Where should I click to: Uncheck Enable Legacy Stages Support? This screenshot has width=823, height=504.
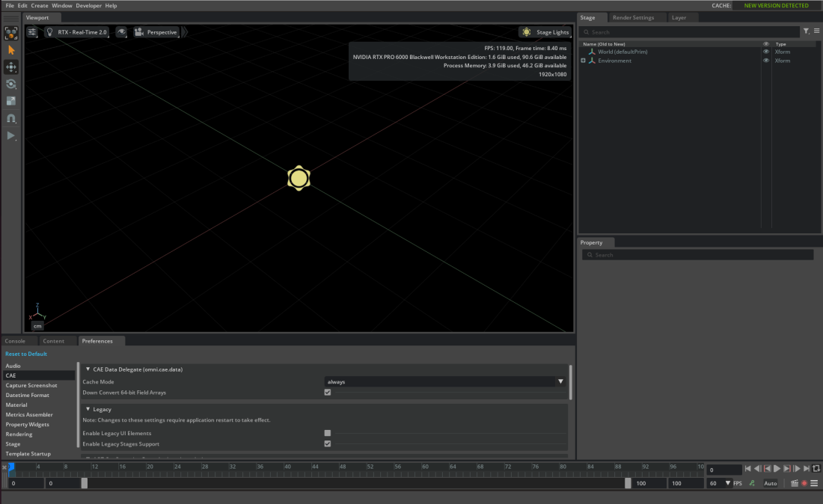coord(327,443)
